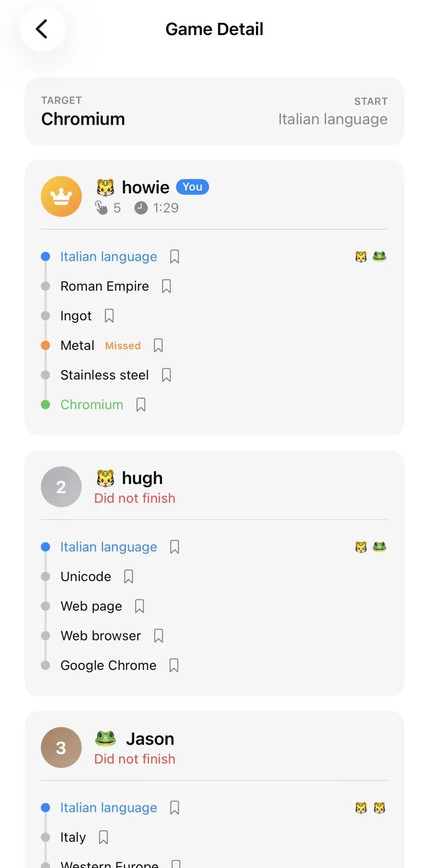The height and width of the screenshot is (868, 429).
Task: Save the Unicode article bookmark
Action: tap(129, 577)
